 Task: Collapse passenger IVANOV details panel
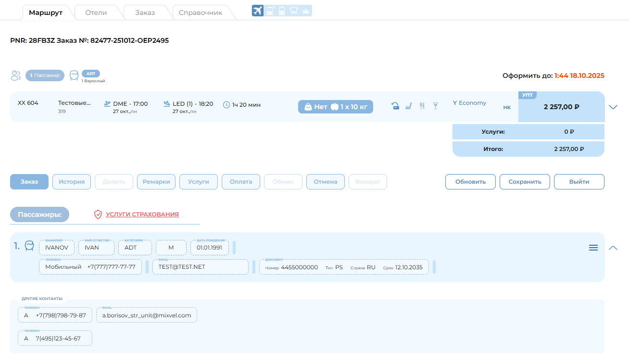(613, 248)
